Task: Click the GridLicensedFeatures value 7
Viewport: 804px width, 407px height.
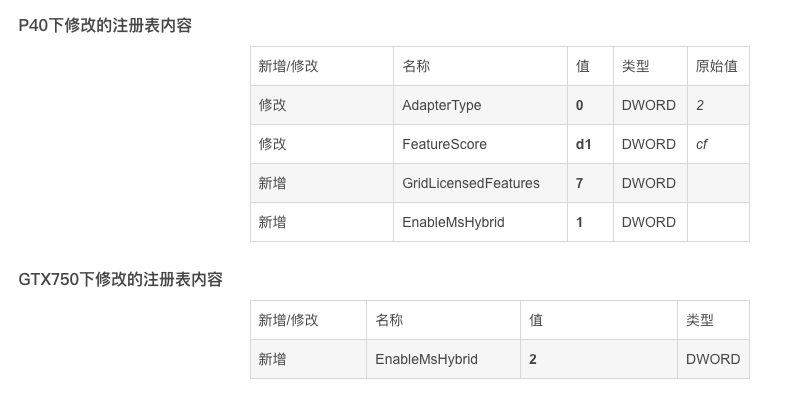Action: (x=580, y=183)
